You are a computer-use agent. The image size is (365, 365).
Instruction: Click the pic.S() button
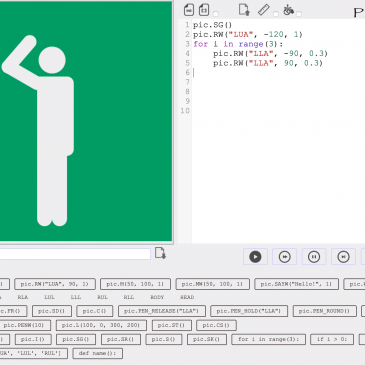click(x=164, y=339)
